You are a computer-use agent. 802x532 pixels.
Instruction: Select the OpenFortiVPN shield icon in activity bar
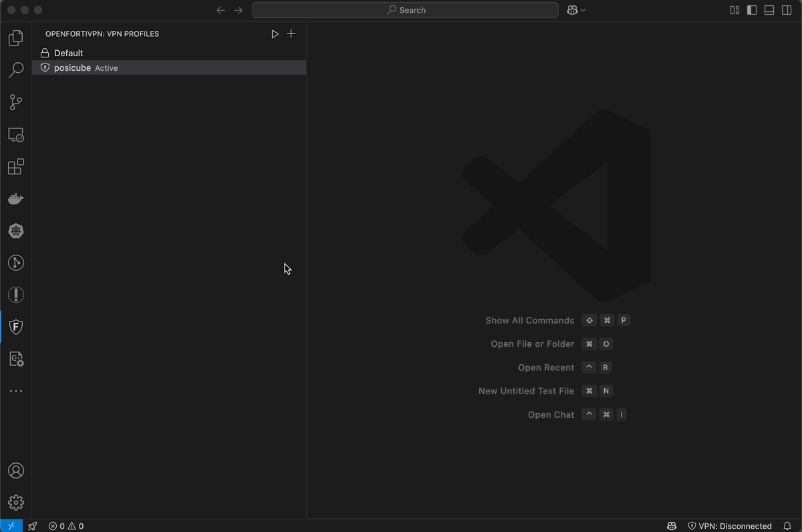[x=16, y=327]
